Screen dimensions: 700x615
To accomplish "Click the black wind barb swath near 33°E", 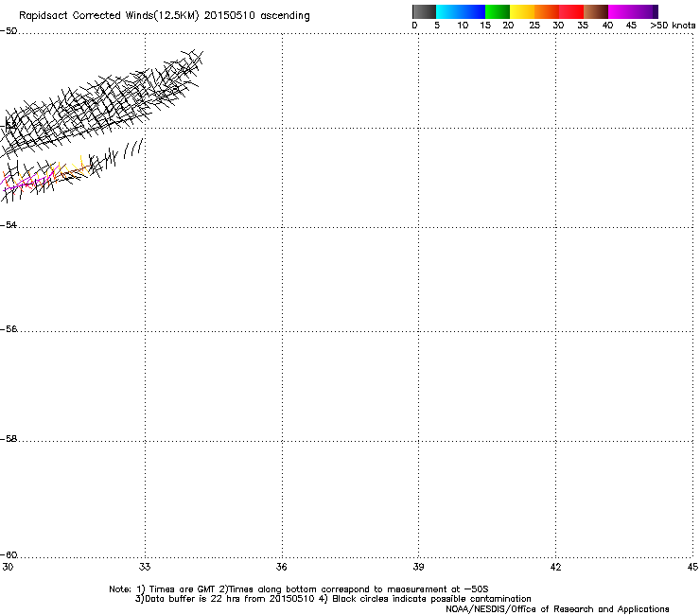I will tap(100, 103).
